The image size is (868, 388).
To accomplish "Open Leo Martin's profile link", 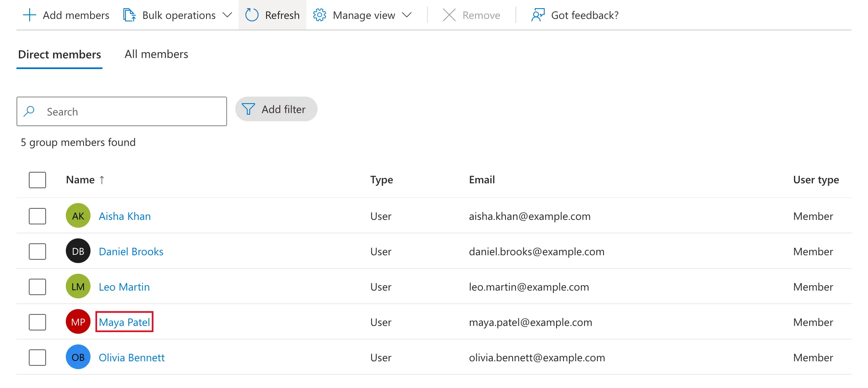I will [124, 287].
